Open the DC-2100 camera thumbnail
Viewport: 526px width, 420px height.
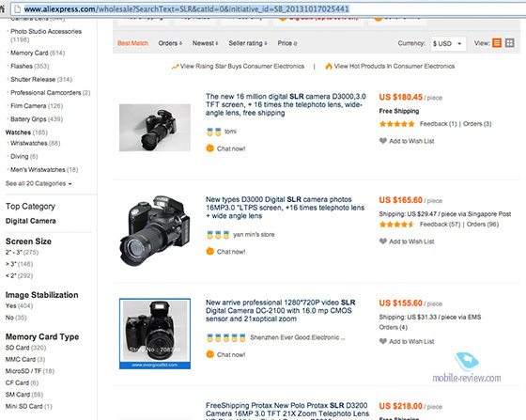pyautogui.click(x=155, y=334)
